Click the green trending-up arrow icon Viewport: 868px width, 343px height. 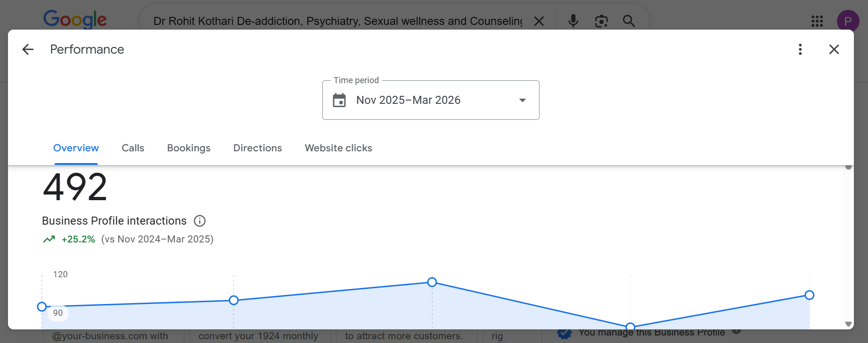point(49,239)
